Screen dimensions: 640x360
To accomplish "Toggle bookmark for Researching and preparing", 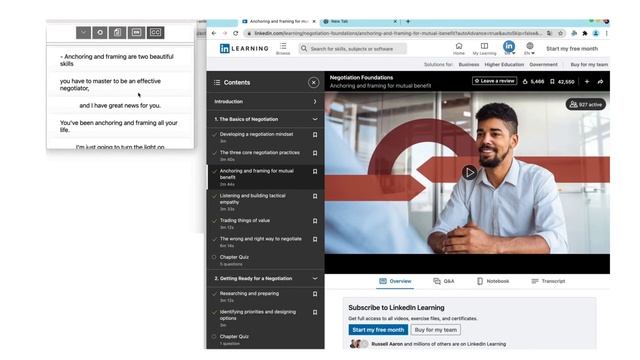I will [315, 294].
